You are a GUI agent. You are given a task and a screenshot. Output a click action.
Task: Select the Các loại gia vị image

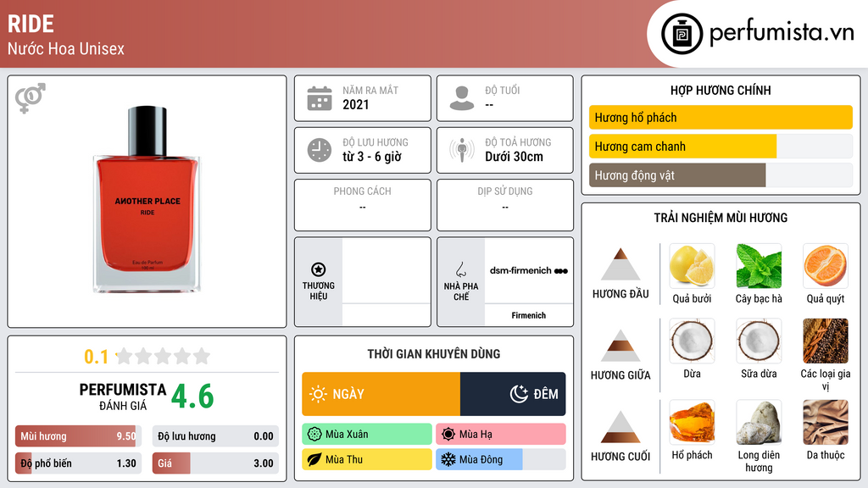tap(826, 341)
